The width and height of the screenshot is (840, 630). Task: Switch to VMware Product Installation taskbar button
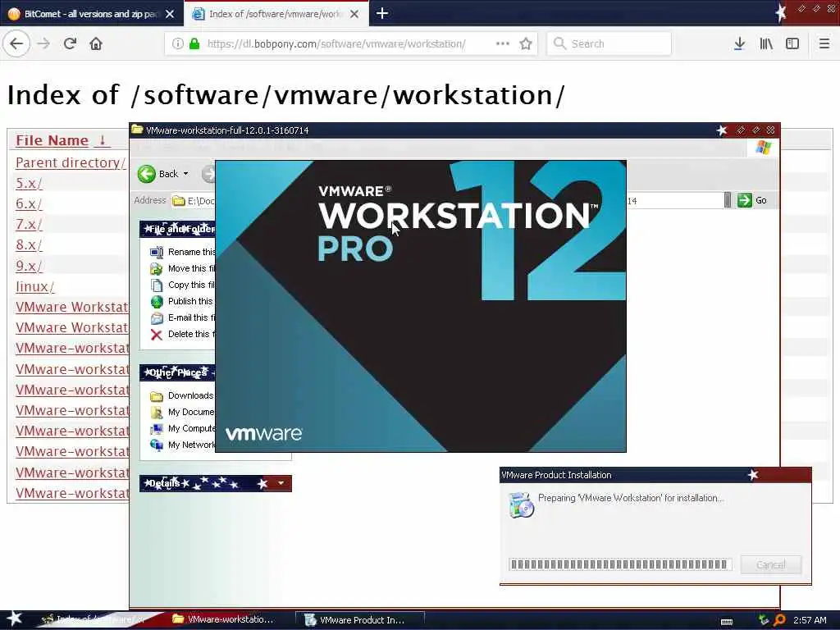(360, 620)
